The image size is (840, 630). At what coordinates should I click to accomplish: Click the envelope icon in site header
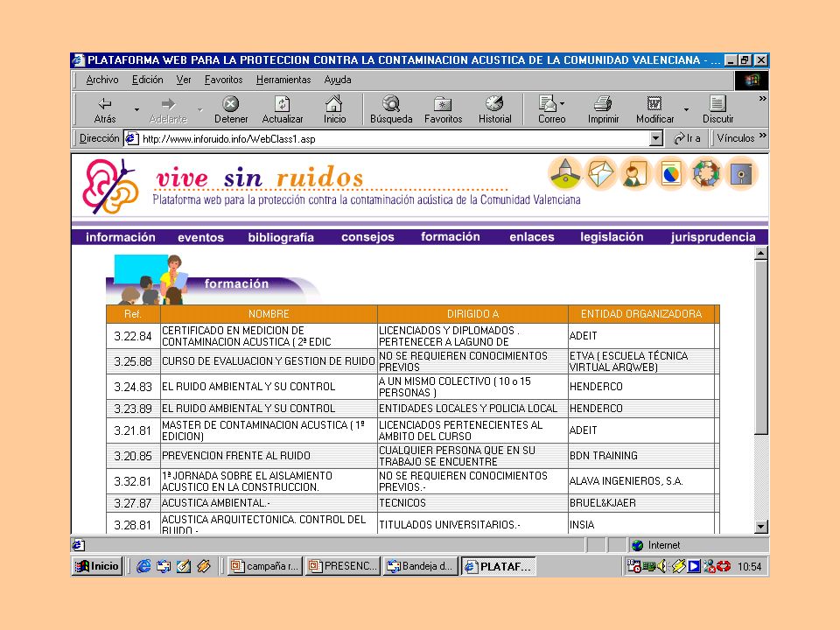pos(600,173)
